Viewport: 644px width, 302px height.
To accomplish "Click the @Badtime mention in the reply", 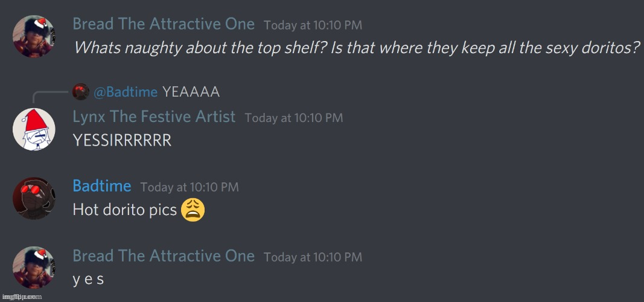I will click(x=126, y=92).
